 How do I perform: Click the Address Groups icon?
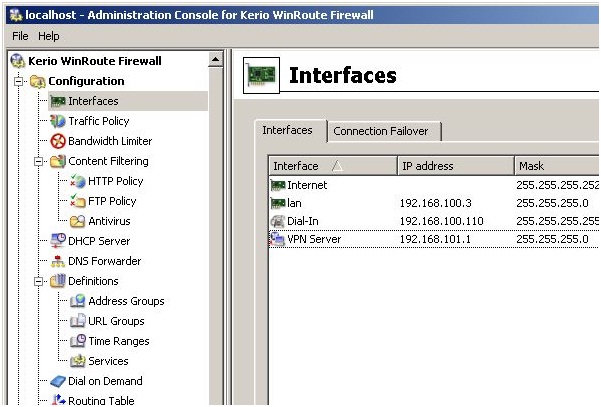click(78, 301)
